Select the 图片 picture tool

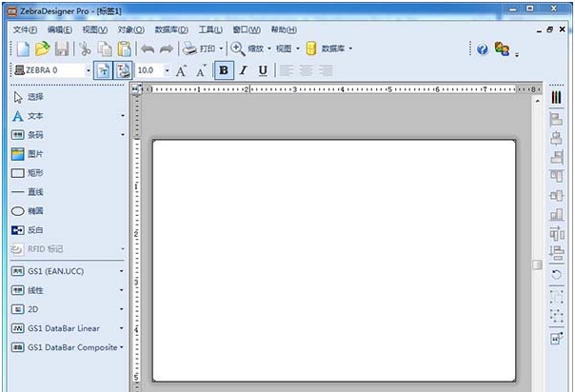coord(28,154)
